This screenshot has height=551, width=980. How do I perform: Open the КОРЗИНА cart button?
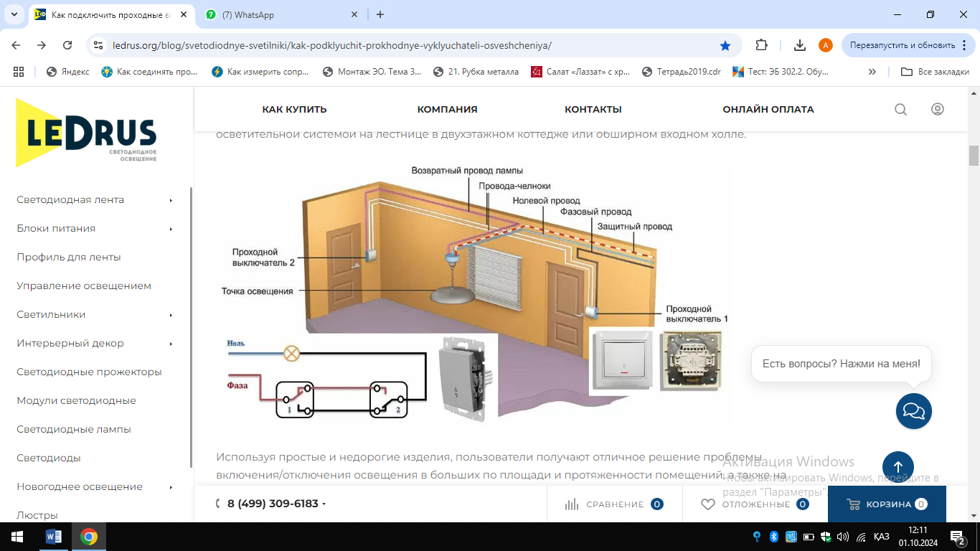coord(887,504)
